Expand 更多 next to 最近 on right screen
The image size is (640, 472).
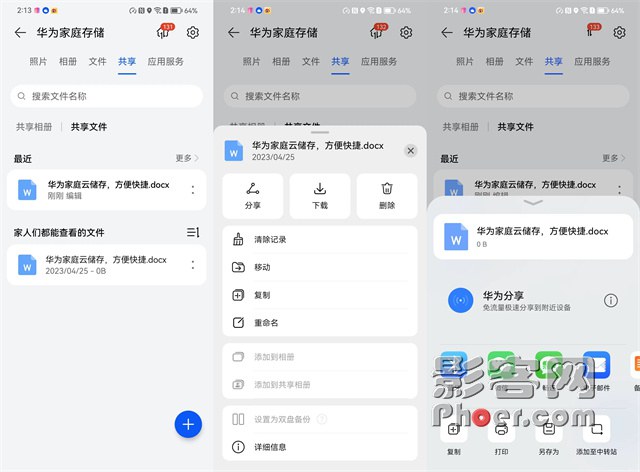(x=613, y=158)
